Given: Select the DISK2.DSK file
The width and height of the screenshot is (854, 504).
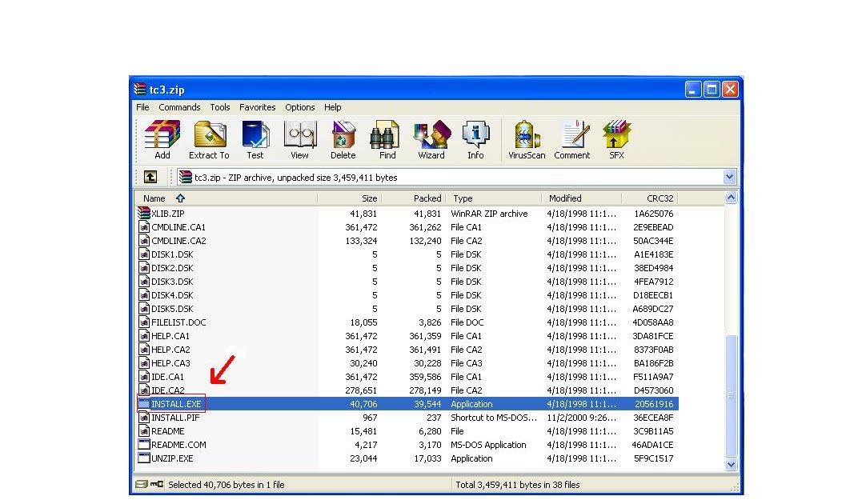Looking at the screenshot, I should tap(172, 268).
